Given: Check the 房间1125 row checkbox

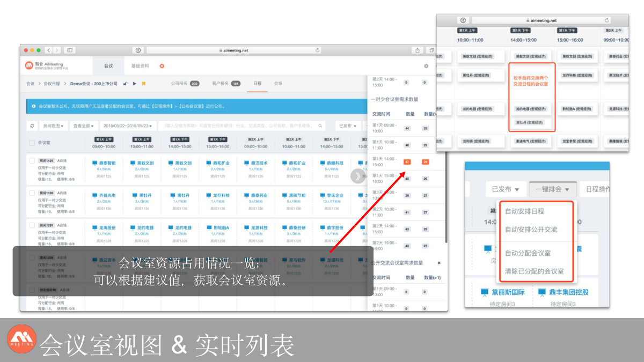Looking at the screenshot, I should click(32, 160).
